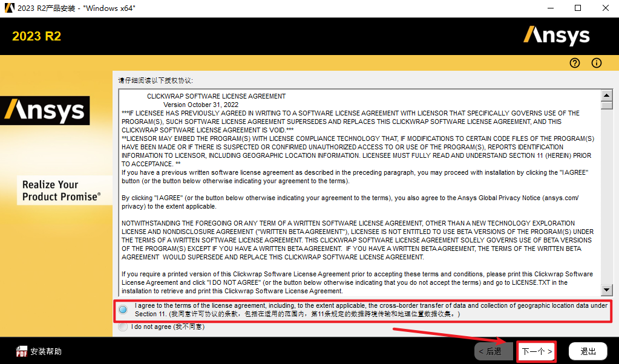Viewport: 619px width, 364px height.
Task: Click the circled info icon
Action: [x=597, y=63]
